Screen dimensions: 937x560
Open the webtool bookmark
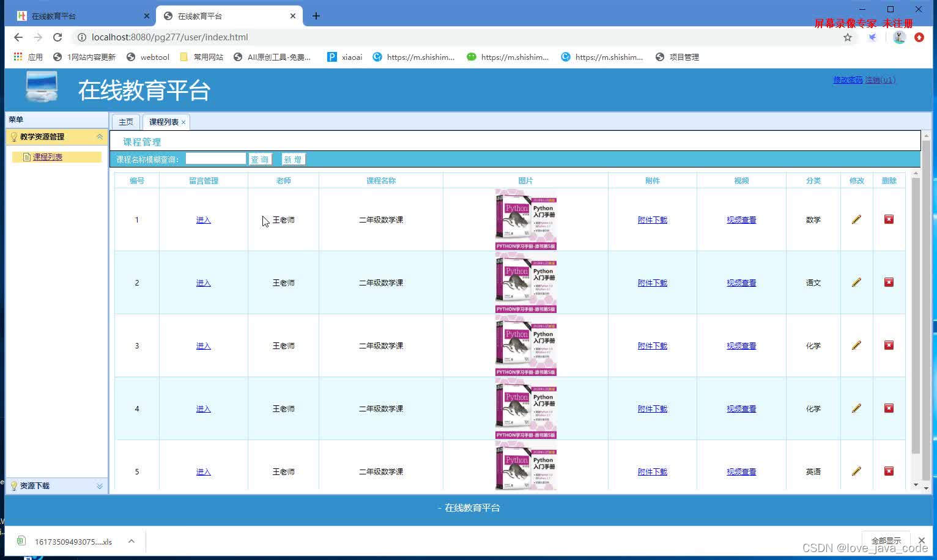pos(148,57)
